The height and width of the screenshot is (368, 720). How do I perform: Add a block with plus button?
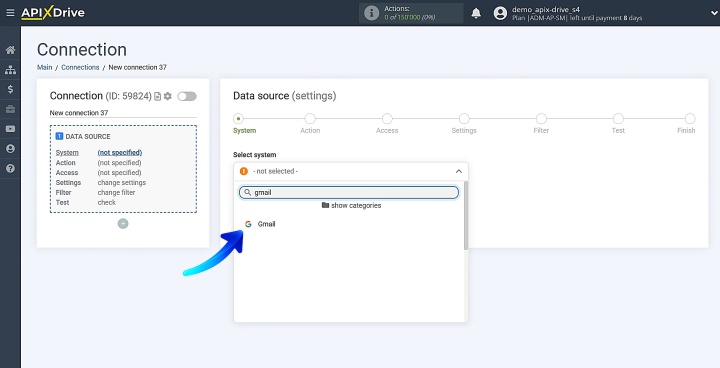click(x=123, y=224)
